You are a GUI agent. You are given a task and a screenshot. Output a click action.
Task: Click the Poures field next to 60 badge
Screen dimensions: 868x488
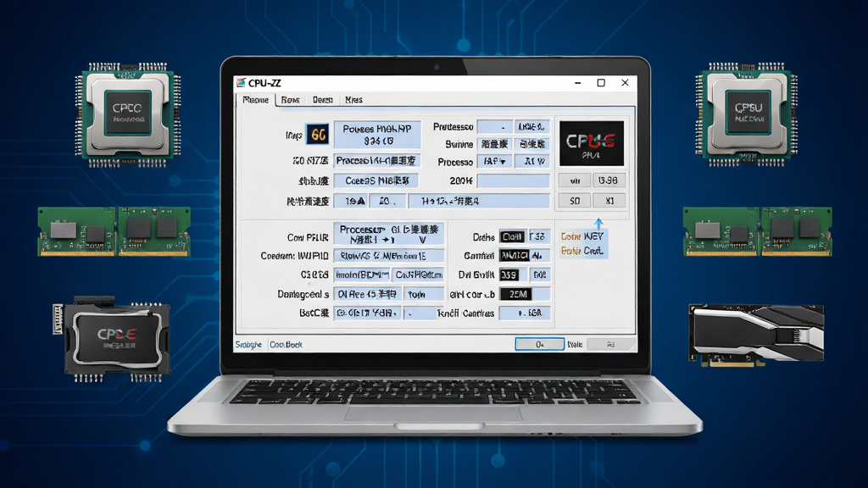click(377, 135)
